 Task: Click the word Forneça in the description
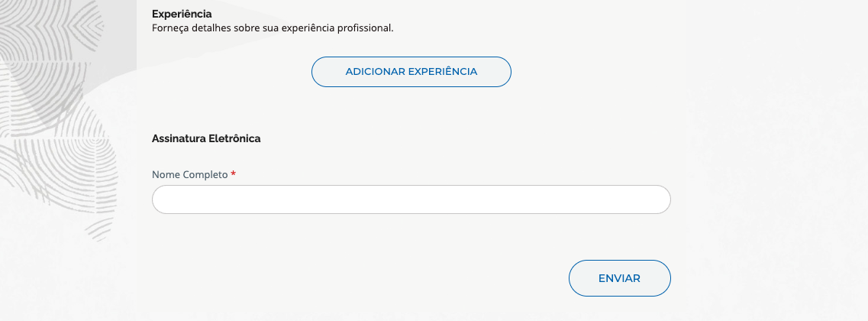pos(169,28)
